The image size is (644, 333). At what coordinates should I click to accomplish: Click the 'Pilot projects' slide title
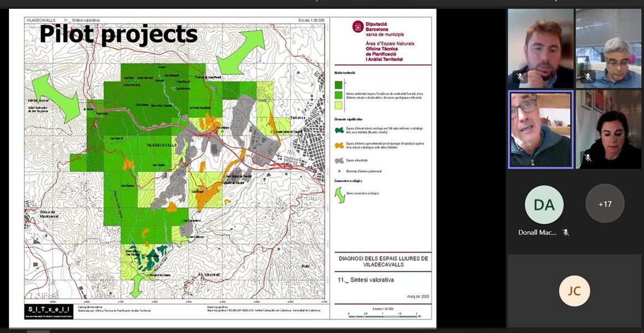[x=118, y=34]
